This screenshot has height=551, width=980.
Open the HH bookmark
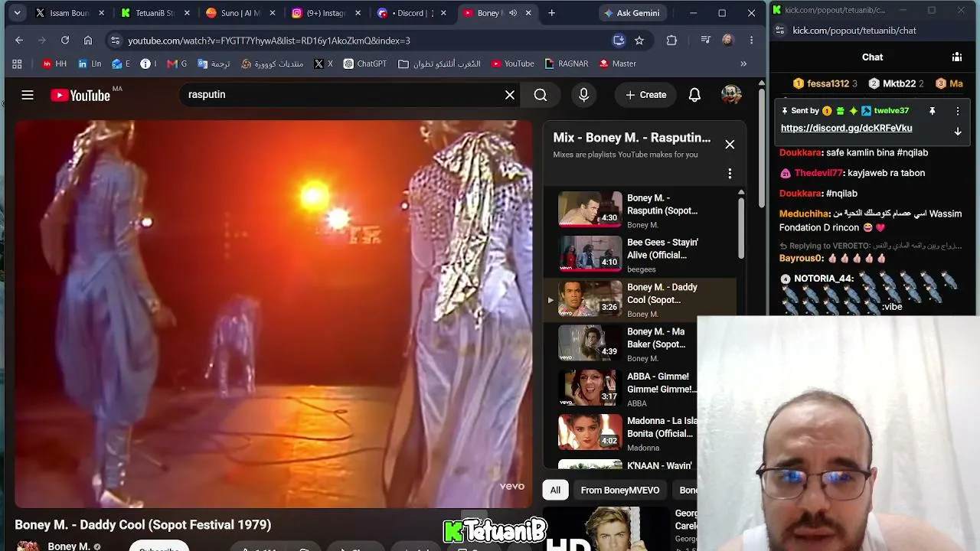click(54, 64)
